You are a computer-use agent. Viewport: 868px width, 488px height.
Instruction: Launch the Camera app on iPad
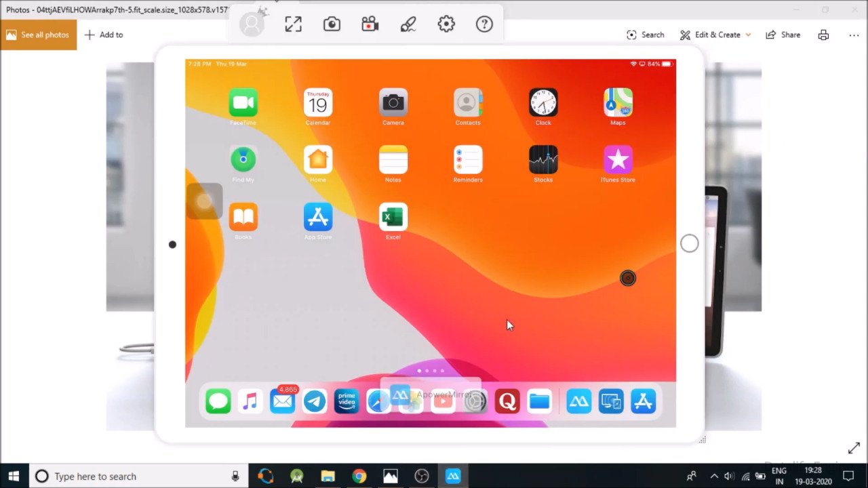(x=393, y=103)
